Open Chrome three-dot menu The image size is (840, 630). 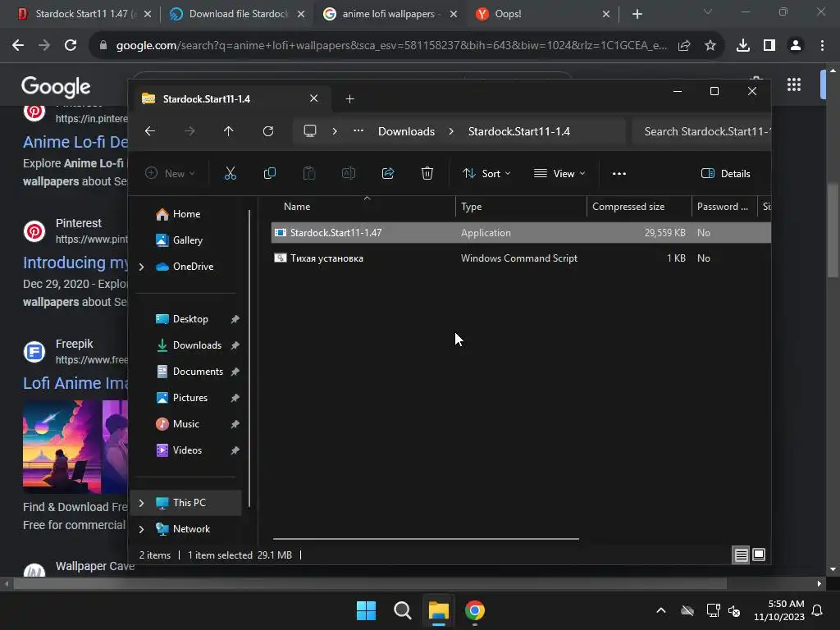coord(822,46)
